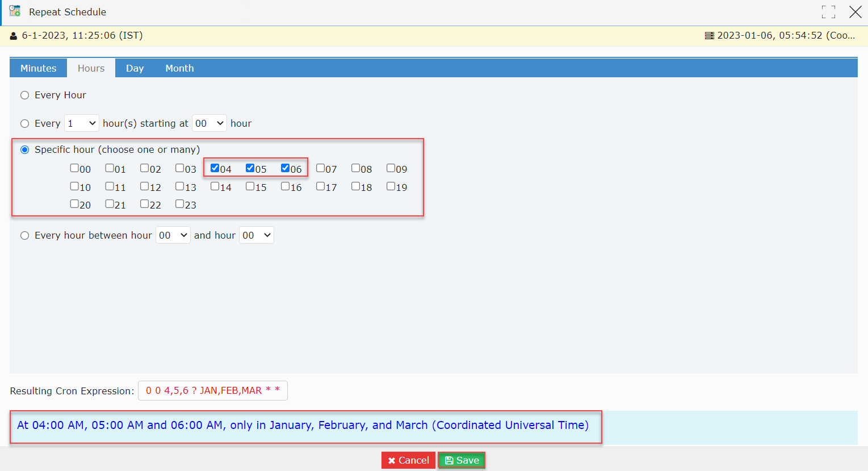Open the starting at hour dropdown
This screenshot has height=471, width=868.
click(209, 123)
